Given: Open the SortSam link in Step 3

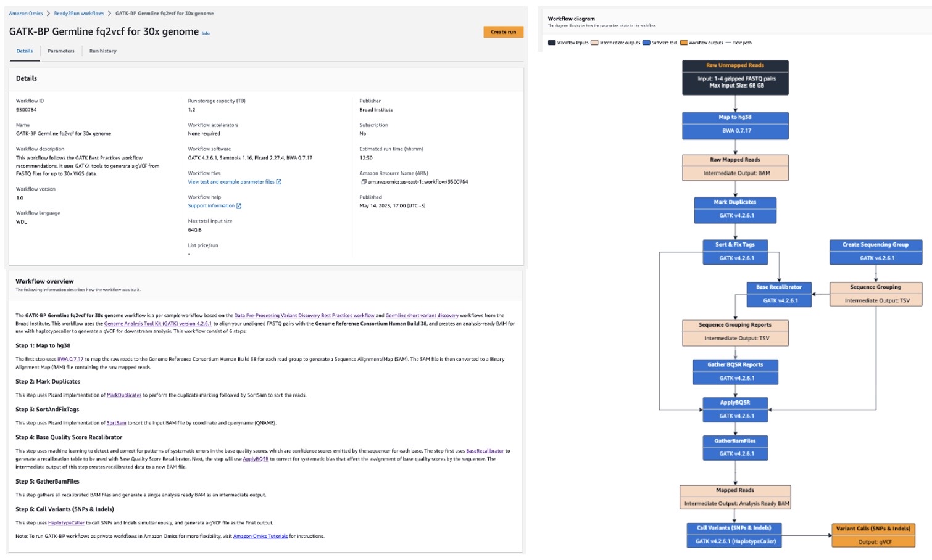Looking at the screenshot, I should coord(116,423).
